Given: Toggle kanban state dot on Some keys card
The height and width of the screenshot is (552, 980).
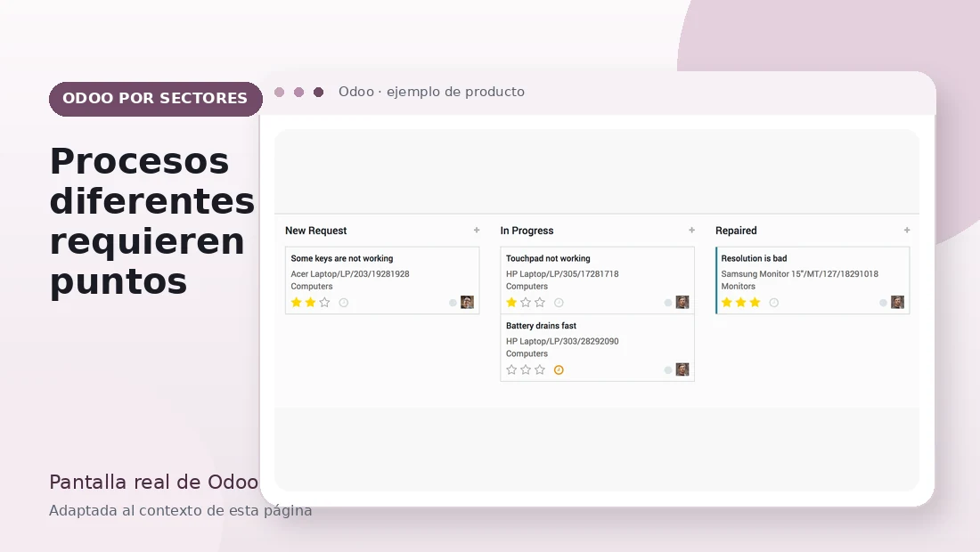Looking at the screenshot, I should (x=453, y=303).
